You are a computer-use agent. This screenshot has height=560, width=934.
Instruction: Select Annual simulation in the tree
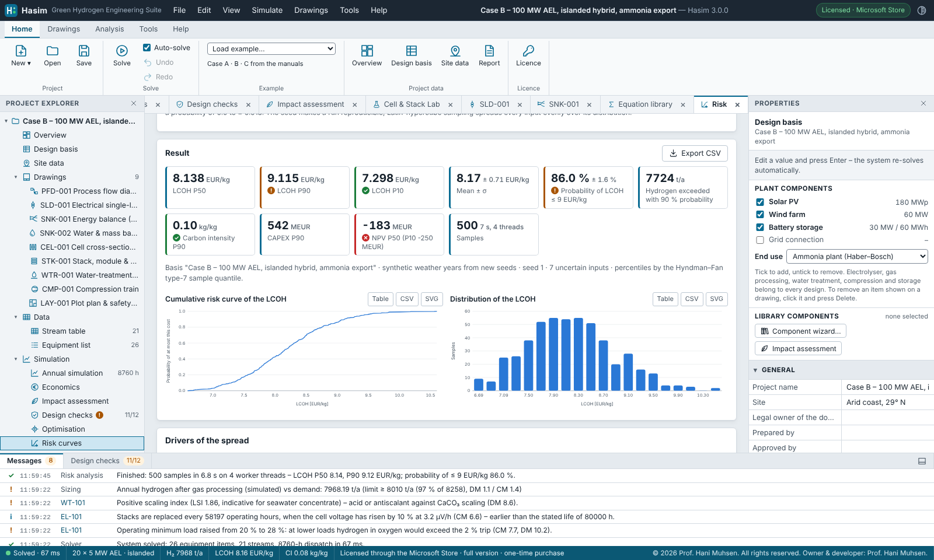click(x=72, y=373)
